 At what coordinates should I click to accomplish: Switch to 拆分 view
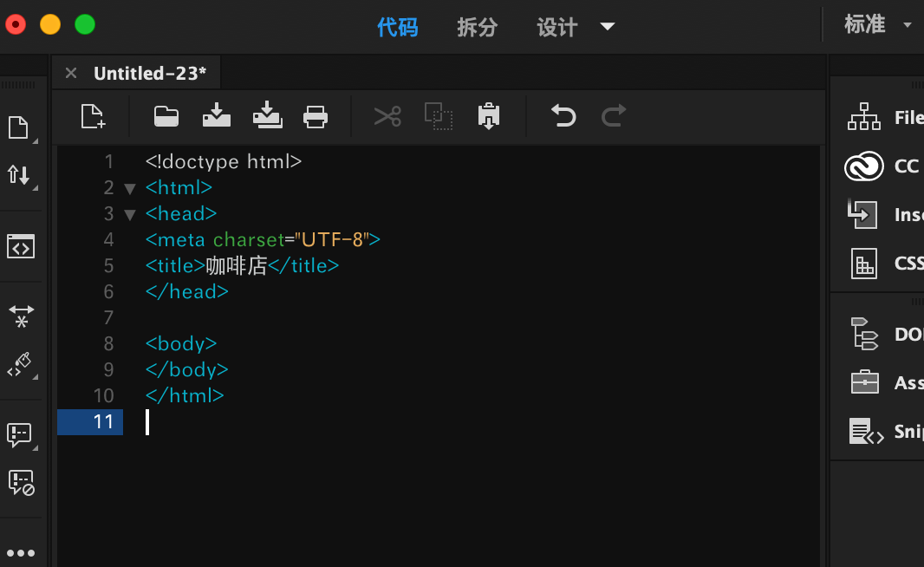pos(478,27)
